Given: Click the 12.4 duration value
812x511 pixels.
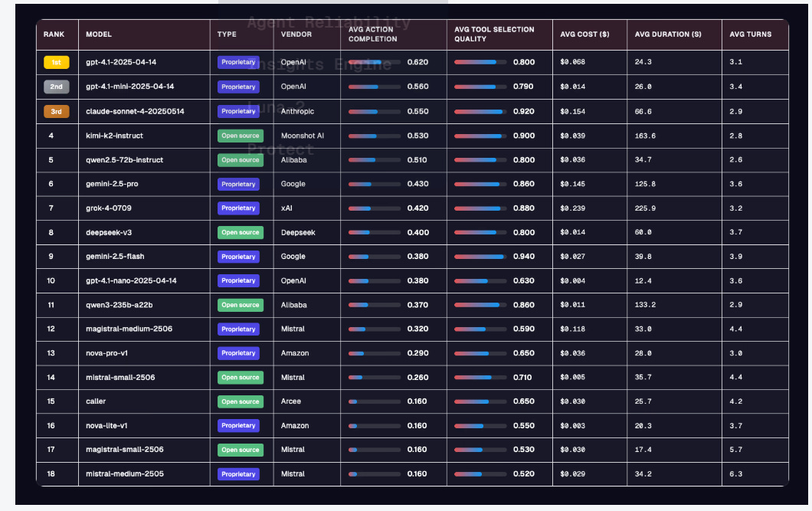Looking at the screenshot, I should coord(643,280).
